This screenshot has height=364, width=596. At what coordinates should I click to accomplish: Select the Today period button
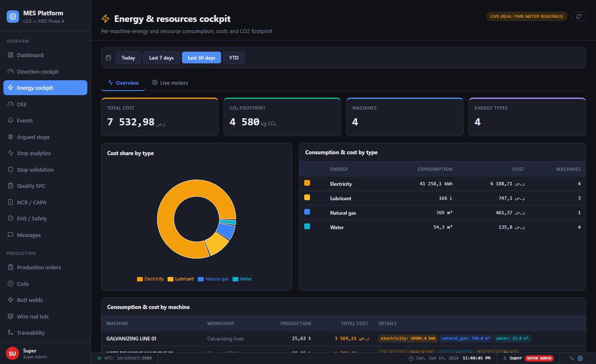point(128,57)
